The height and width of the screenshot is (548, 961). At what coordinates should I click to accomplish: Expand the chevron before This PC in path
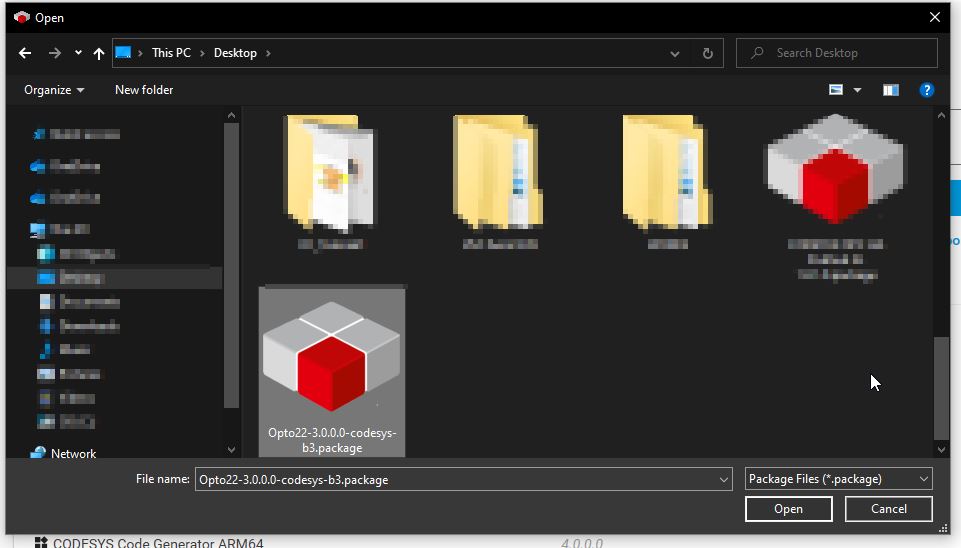(140, 53)
